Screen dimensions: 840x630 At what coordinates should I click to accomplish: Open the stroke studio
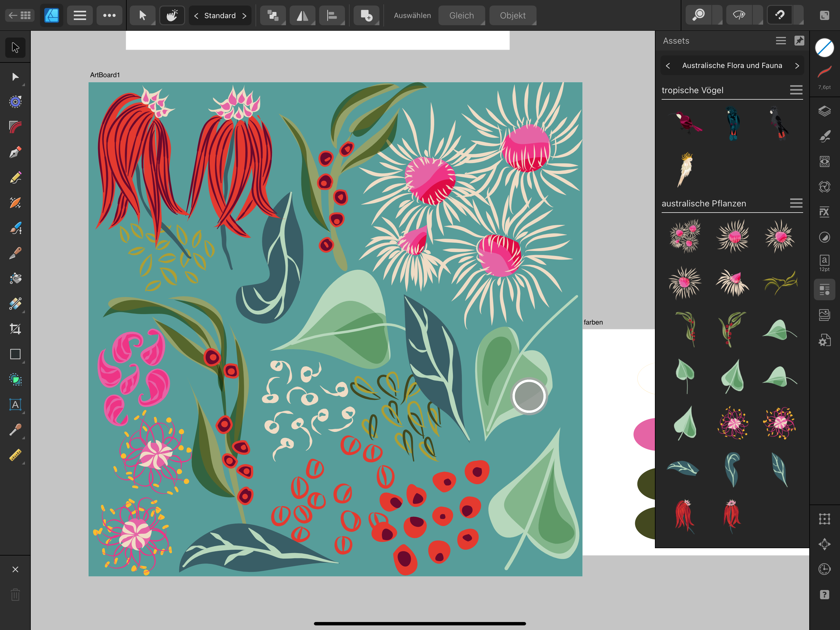point(824,72)
